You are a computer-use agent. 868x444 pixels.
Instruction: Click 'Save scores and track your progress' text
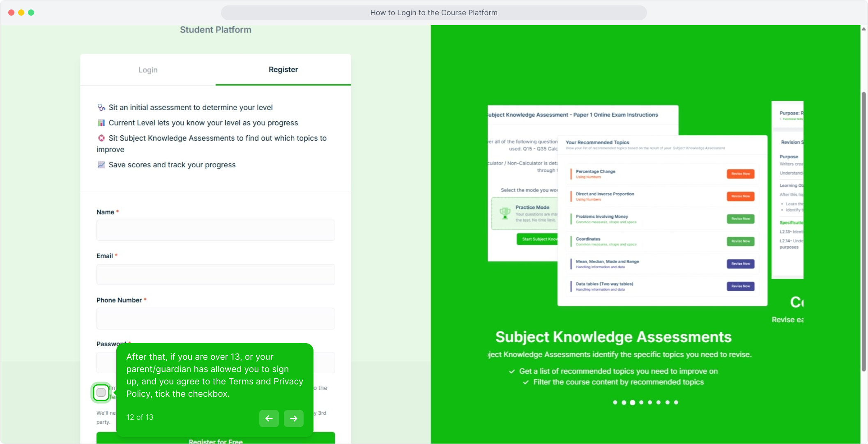(x=172, y=165)
